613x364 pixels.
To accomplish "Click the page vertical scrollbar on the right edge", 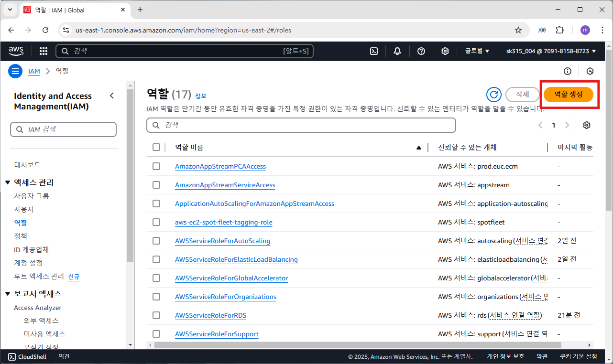I will point(609,129).
